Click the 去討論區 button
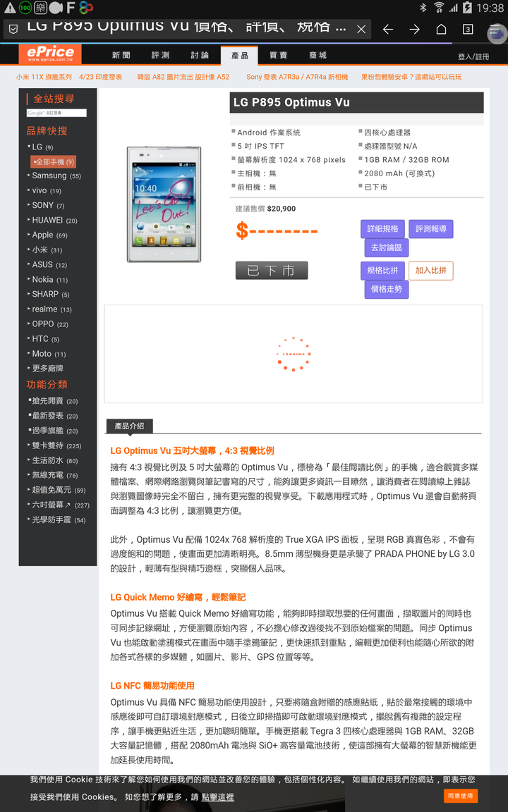The width and height of the screenshot is (508, 812). [387, 247]
